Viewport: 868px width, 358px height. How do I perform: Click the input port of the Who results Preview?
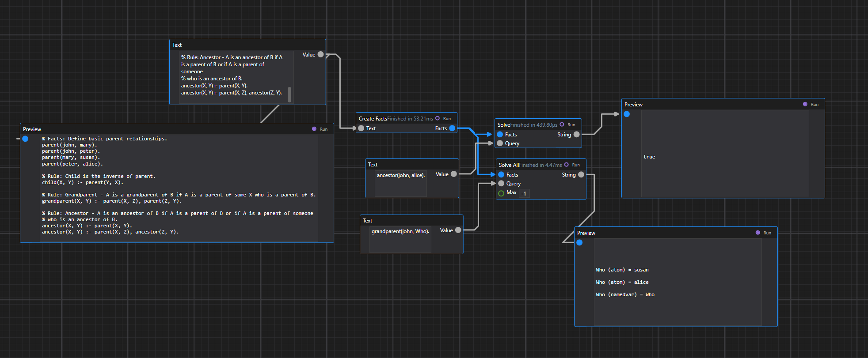[x=579, y=242]
